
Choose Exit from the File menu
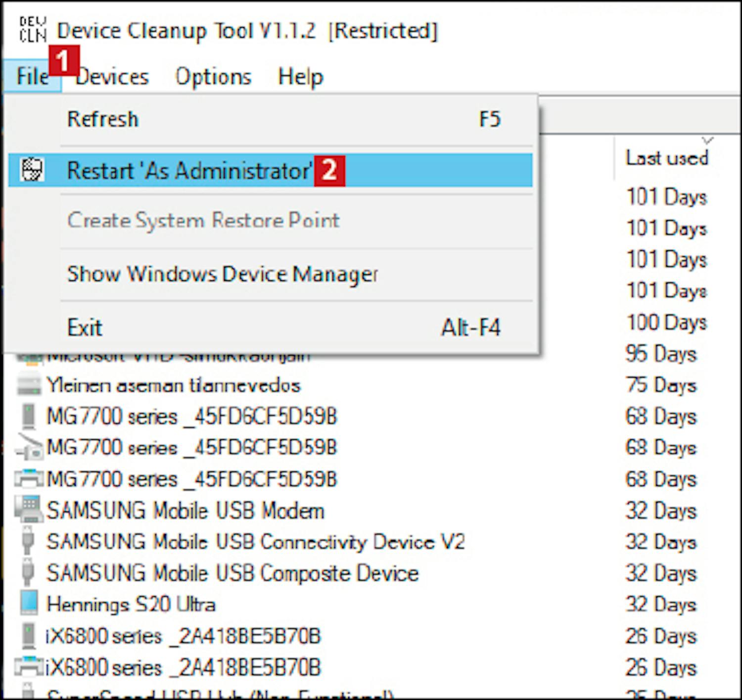tap(85, 327)
